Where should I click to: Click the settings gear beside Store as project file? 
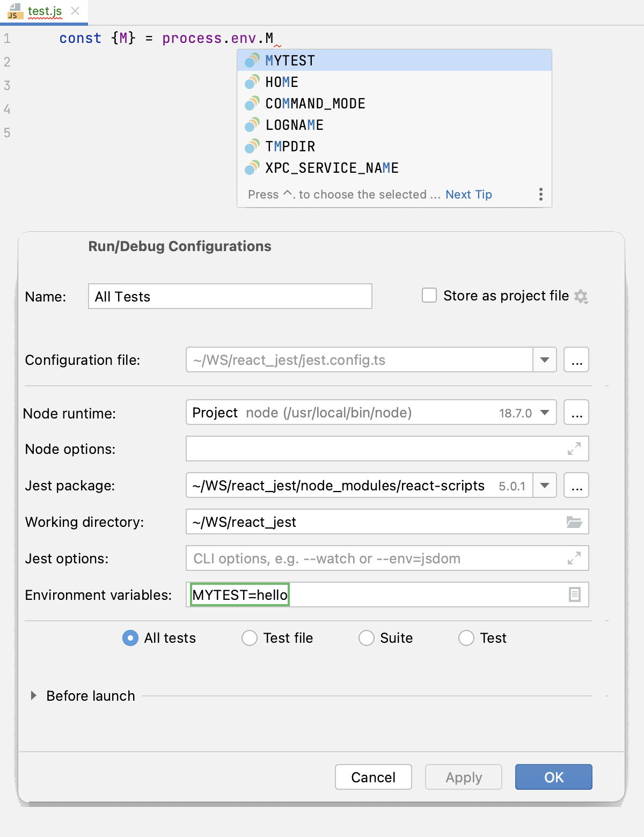(x=582, y=296)
